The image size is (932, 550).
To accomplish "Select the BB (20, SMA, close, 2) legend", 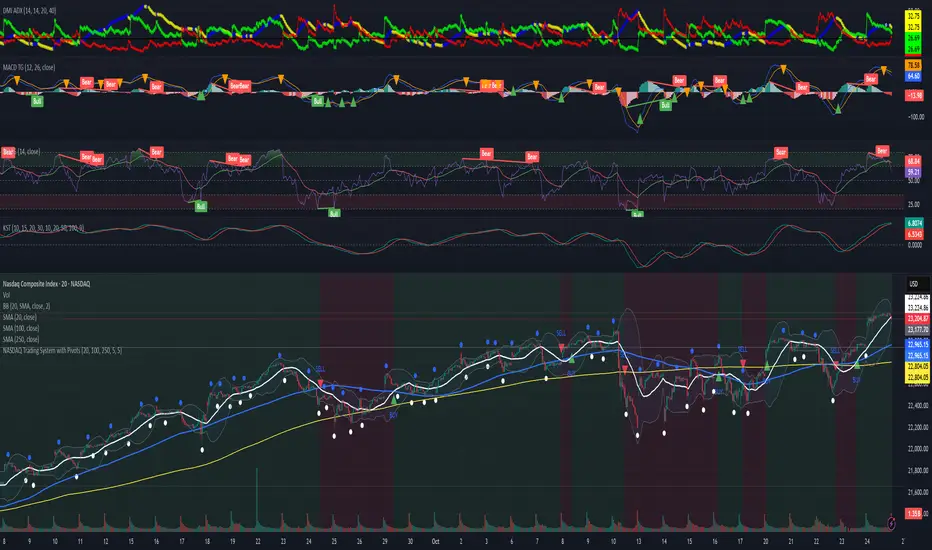I will pos(26,306).
